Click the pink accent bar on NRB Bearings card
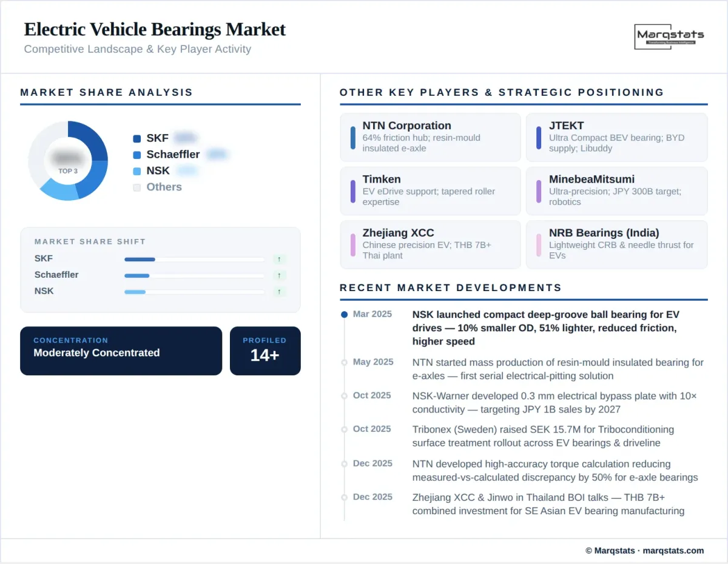Viewport: 728px width, 564px height. 539,244
